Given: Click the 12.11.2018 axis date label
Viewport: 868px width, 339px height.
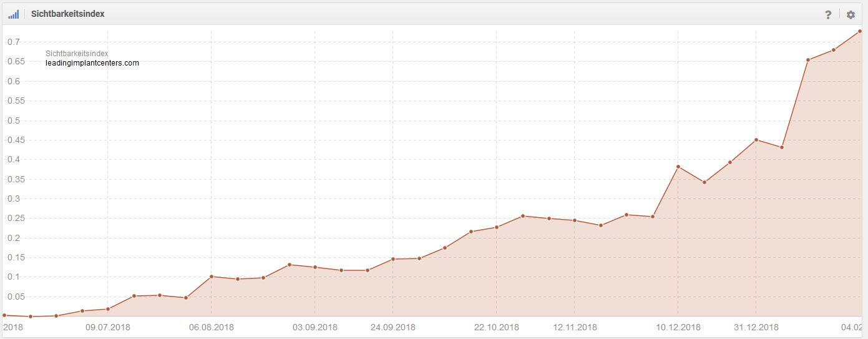Looking at the screenshot, I should [575, 327].
